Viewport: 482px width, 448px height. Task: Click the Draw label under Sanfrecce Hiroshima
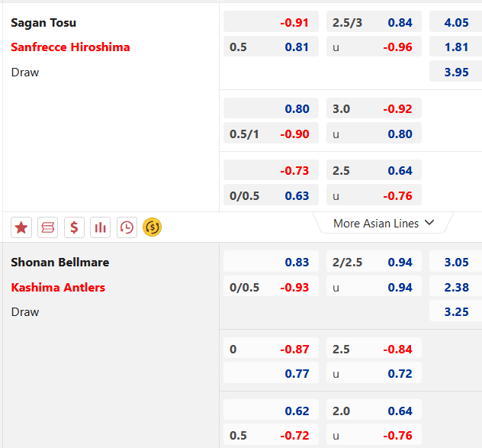click(x=25, y=73)
